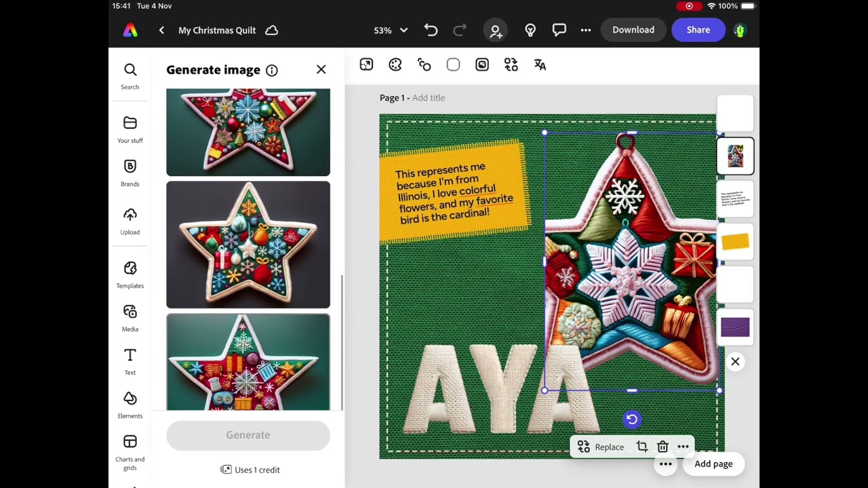Screen dimensions: 868x488
Task: Pick the white page background color swatch
Action: coord(453,65)
